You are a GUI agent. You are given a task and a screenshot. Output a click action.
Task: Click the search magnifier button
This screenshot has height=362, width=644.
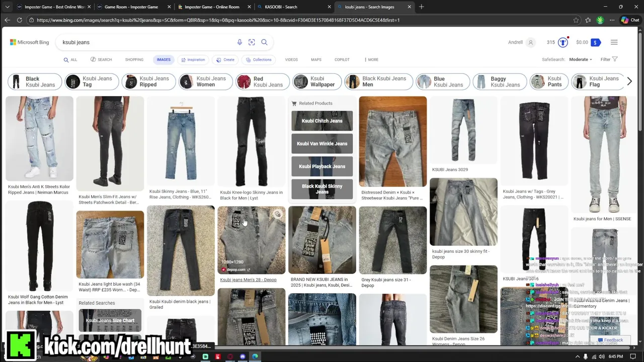(264, 42)
